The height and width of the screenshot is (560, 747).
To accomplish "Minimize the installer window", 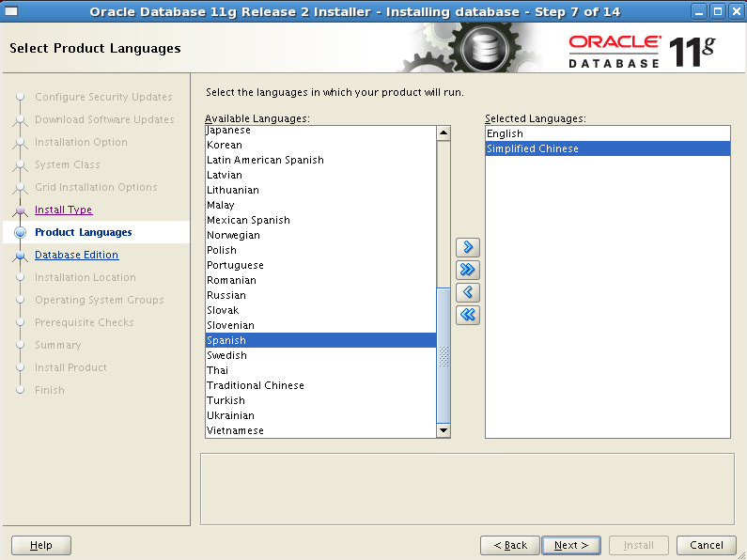I will tap(699, 11).
